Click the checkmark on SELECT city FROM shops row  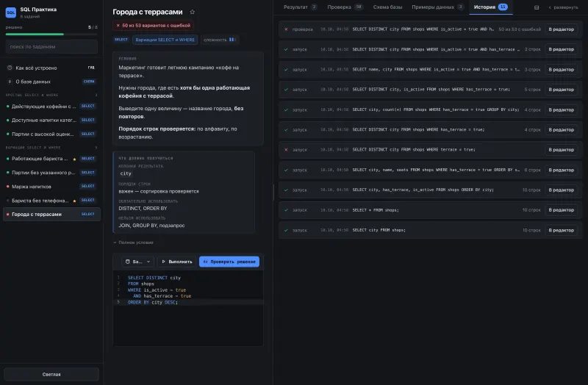286,230
